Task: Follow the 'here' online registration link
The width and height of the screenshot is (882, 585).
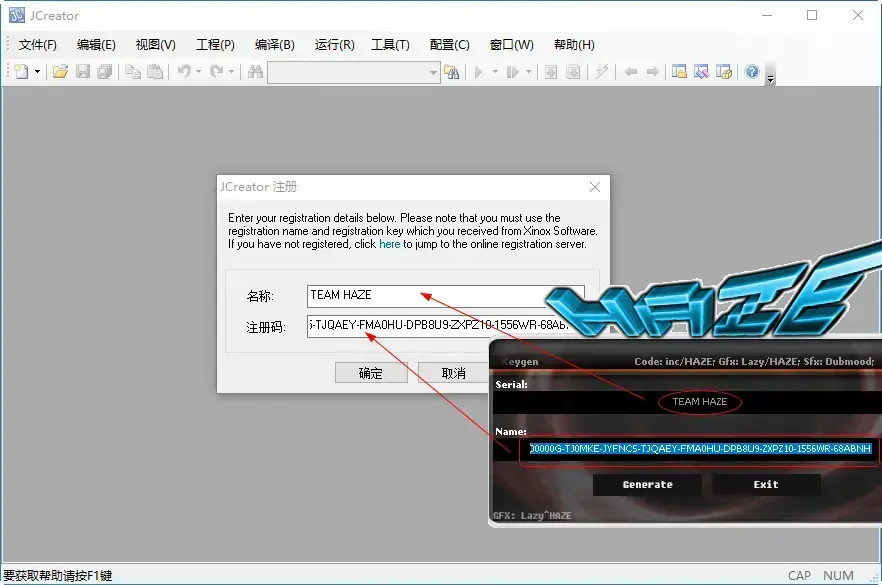Action: [389, 244]
